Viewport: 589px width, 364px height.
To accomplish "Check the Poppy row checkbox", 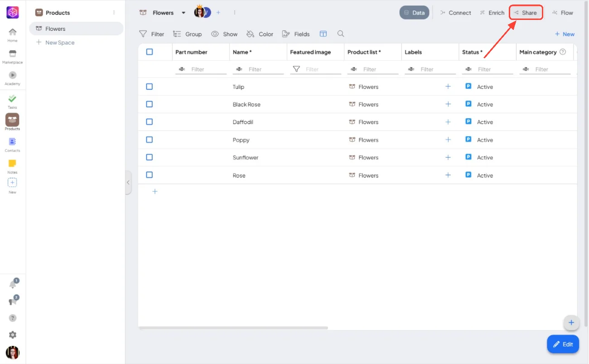I will coord(150,139).
